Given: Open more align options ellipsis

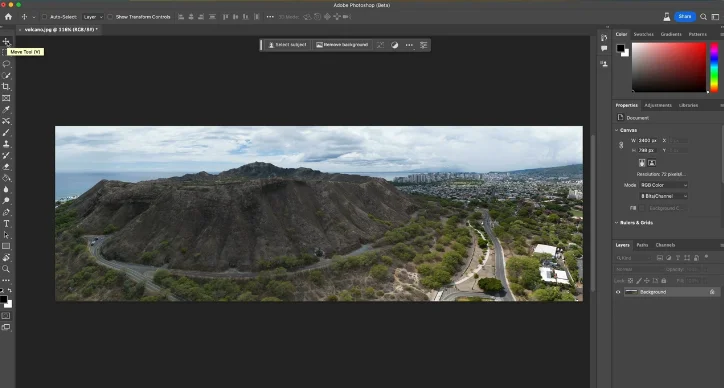Looking at the screenshot, I should pos(270,17).
